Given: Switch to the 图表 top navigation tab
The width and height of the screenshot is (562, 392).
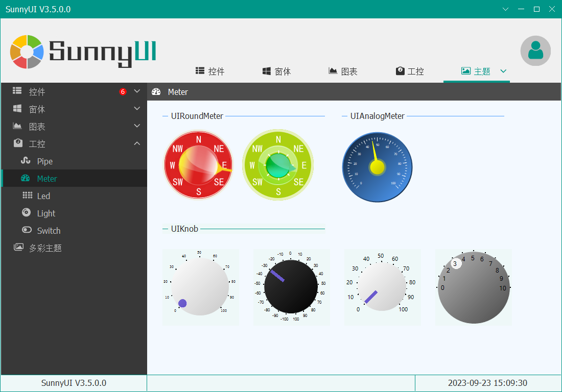Looking at the screenshot, I should click(343, 71).
